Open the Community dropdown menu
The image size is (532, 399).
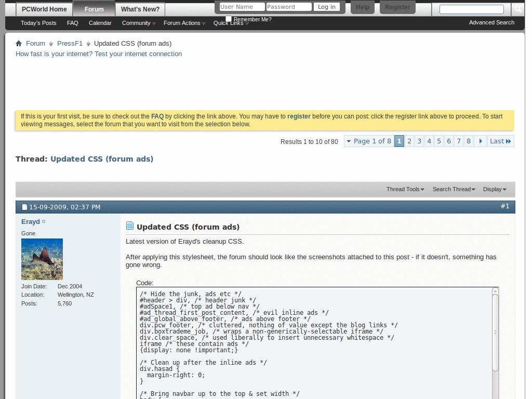138,23
